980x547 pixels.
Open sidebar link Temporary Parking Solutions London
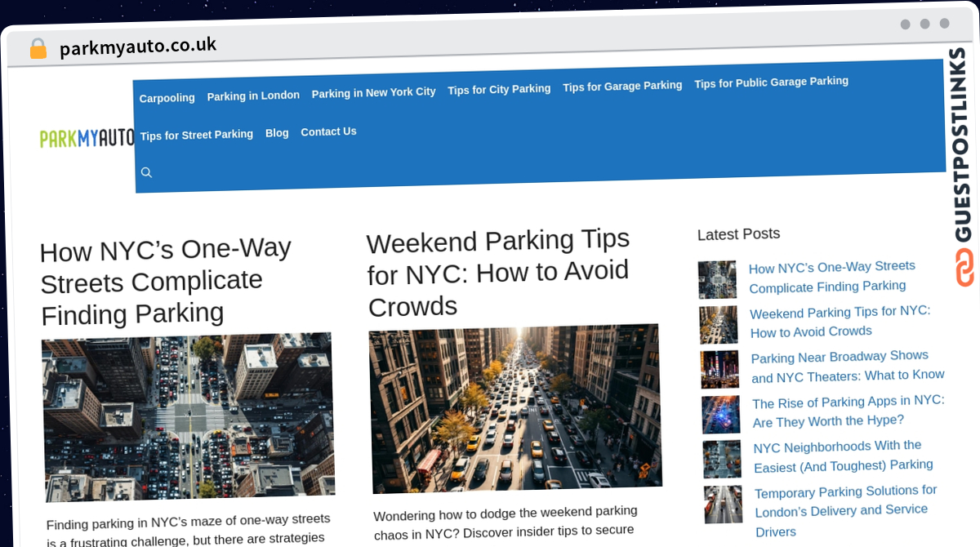pos(846,511)
